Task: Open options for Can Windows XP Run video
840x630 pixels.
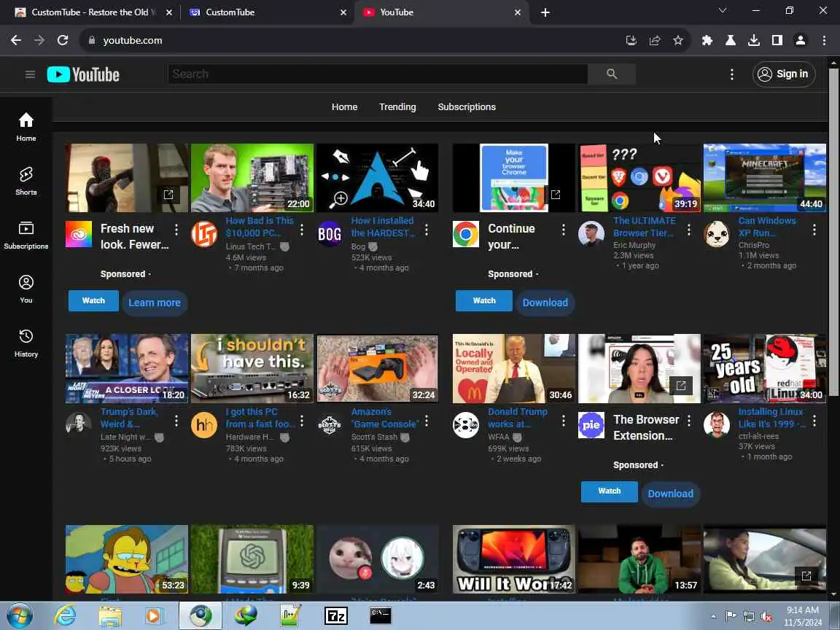Action: 814,230
